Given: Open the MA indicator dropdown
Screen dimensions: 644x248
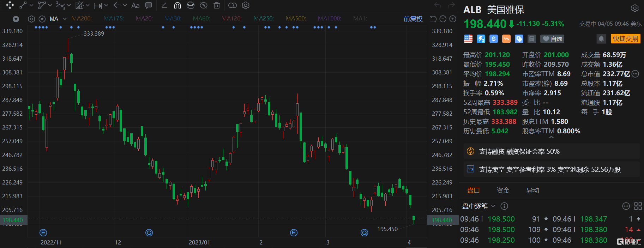Looking at the screenshot, I should click(x=65, y=19).
